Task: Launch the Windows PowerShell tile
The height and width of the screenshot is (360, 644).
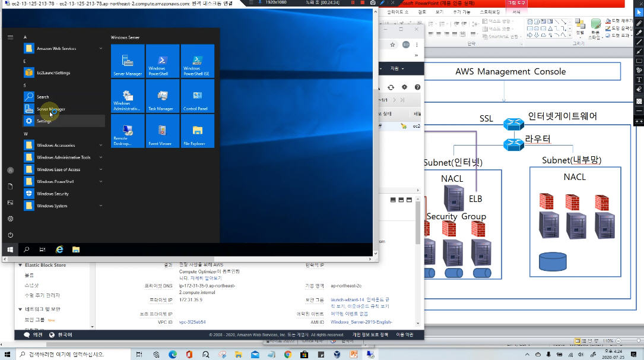Action: [x=163, y=61]
